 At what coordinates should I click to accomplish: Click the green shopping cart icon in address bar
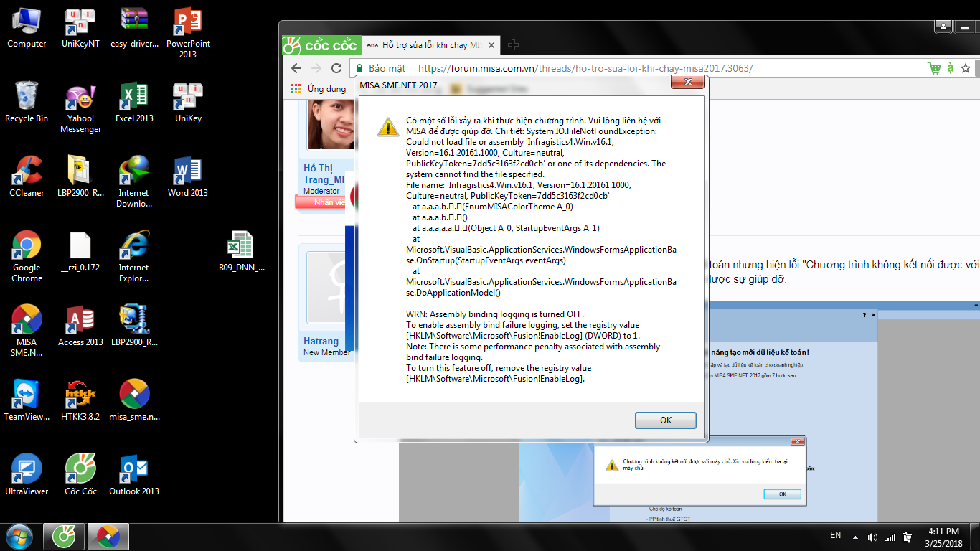tap(934, 68)
